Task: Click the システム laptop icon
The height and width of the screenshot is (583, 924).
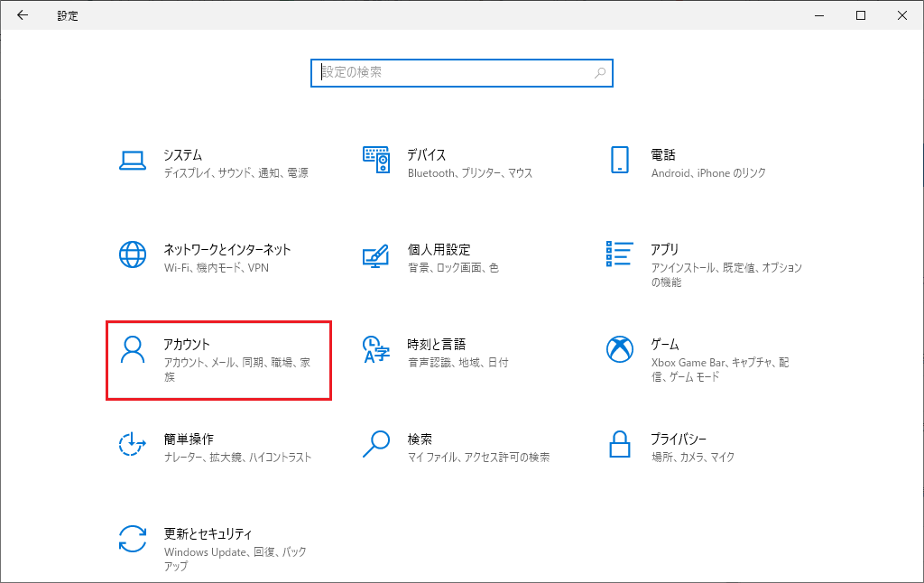Action: (x=133, y=161)
